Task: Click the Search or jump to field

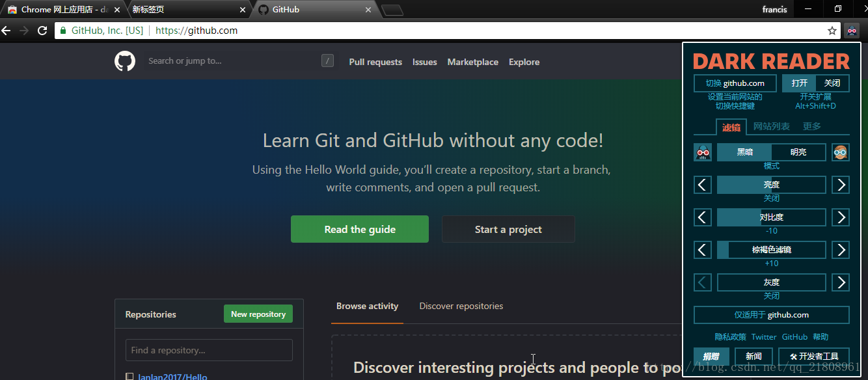Action: coord(241,61)
